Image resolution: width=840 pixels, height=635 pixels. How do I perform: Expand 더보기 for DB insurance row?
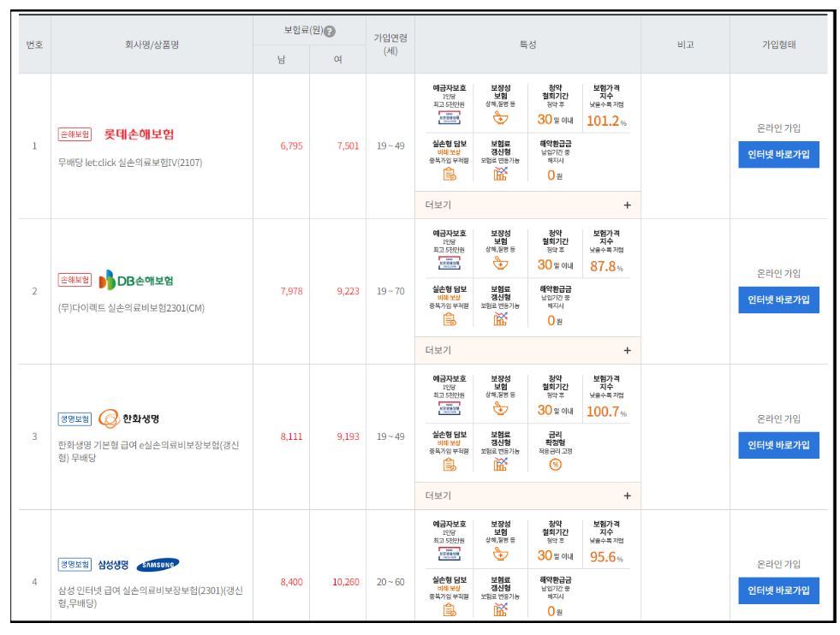[x=527, y=350]
